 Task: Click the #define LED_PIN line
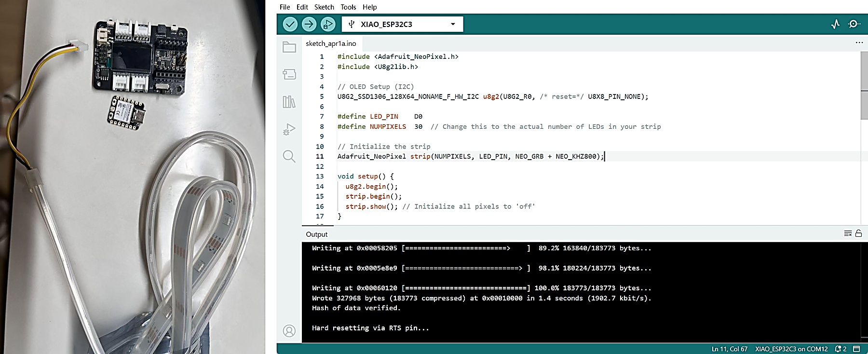[x=380, y=117]
